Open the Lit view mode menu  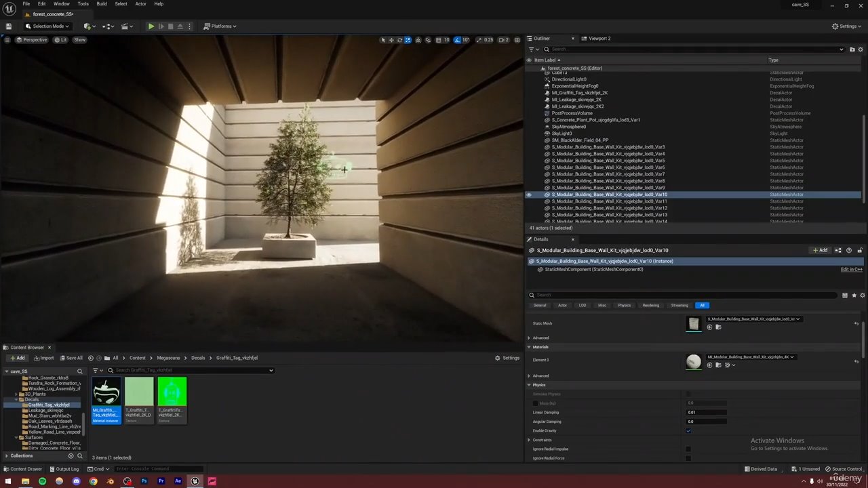click(x=61, y=40)
